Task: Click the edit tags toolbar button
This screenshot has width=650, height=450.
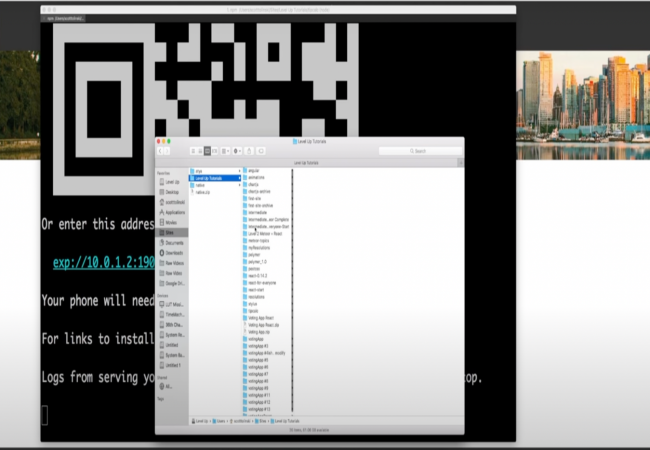Action: [x=261, y=151]
